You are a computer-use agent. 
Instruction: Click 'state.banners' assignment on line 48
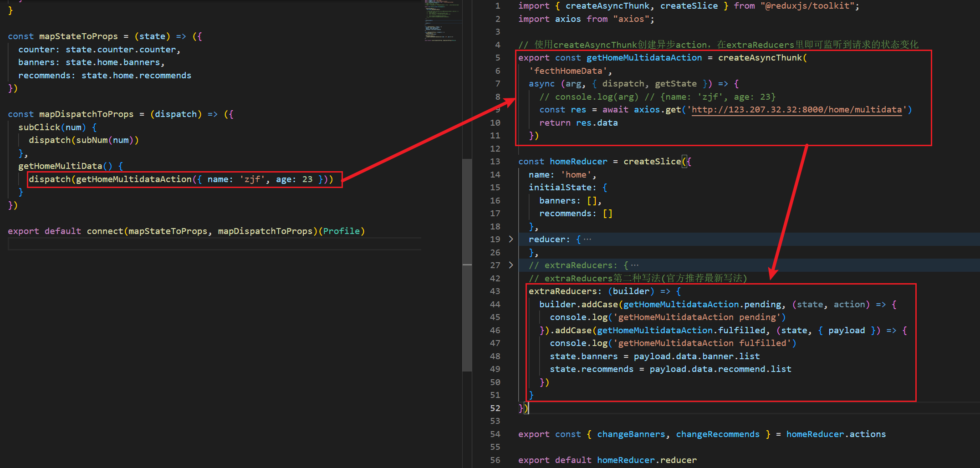584,356
